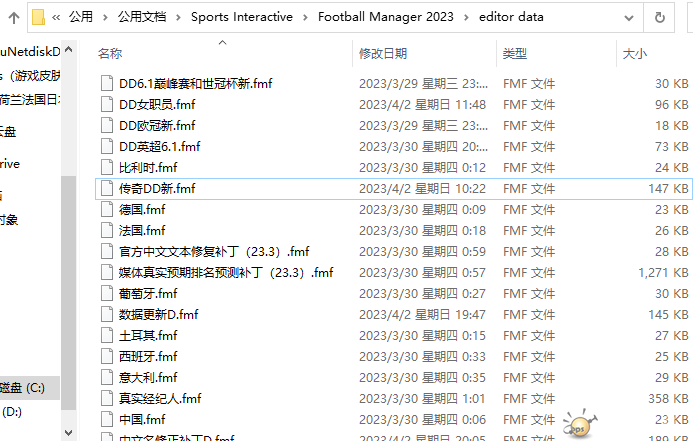The image size is (693, 448).
Task: Select file icon of 土耳其.fmf
Action: pyautogui.click(x=107, y=335)
